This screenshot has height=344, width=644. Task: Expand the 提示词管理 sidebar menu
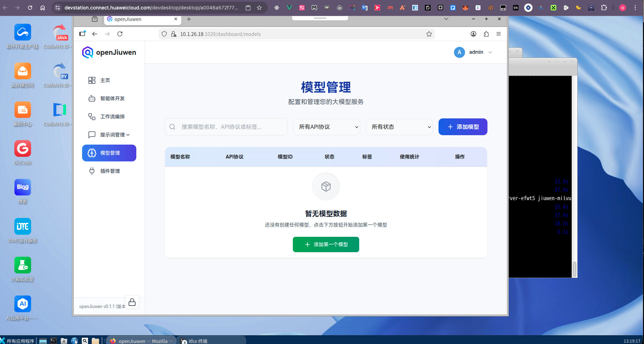[109, 135]
